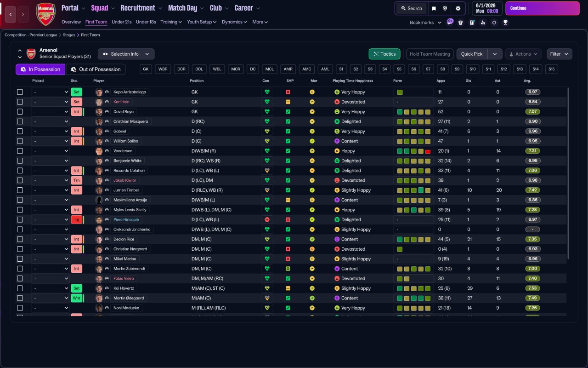Click the Hold Team Meeting button
Image resolution: width=588 pixels, height=368 pixels.
coord(430,54)
